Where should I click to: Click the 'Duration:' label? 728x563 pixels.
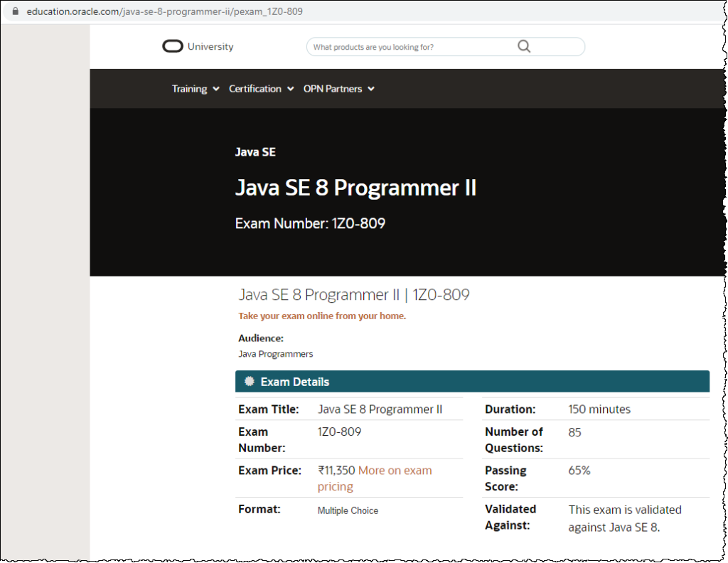(510, 409)
